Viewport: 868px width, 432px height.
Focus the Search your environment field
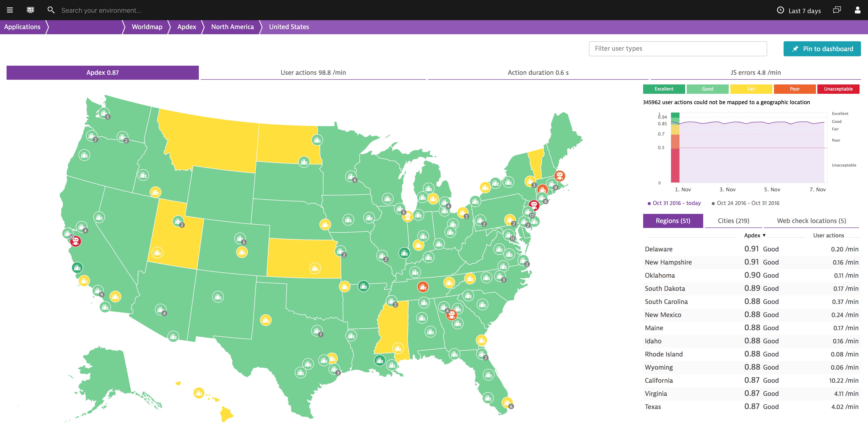click(101, 11)
